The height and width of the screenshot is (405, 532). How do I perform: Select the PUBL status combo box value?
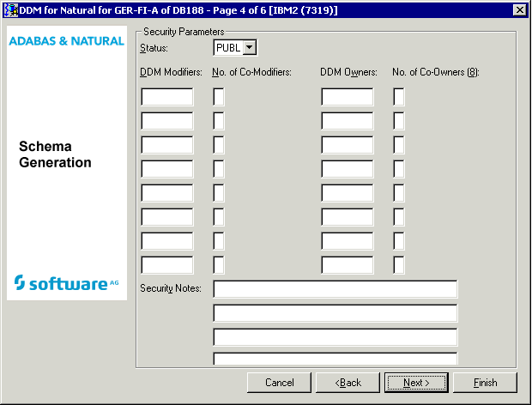pos(228,48)
